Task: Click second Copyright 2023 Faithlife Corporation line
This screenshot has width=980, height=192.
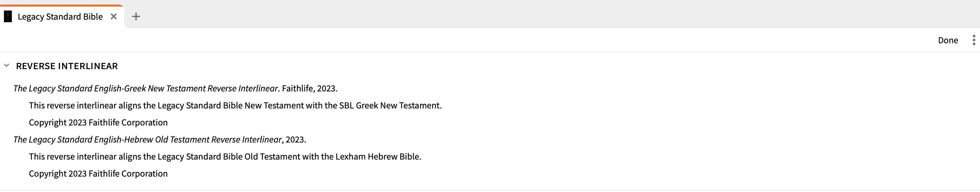Action: click(x=98, y=174)
